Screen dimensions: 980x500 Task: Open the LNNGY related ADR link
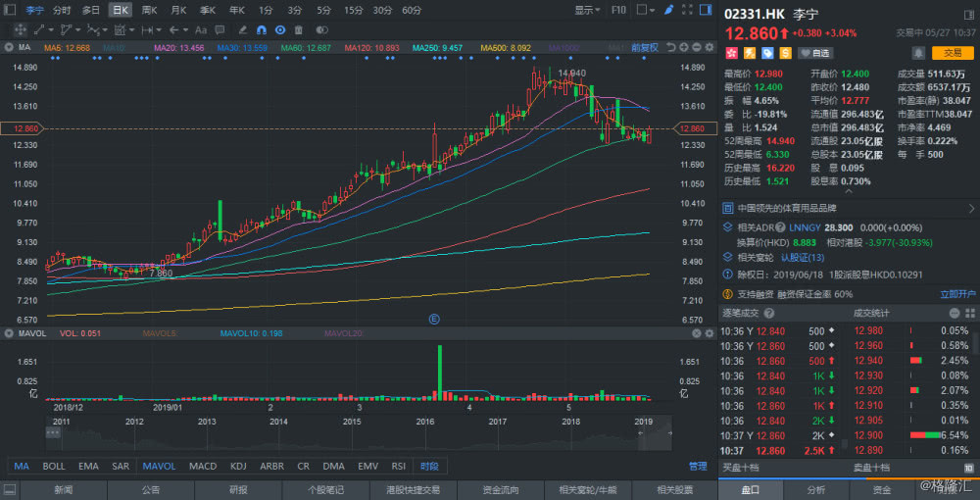807,227
